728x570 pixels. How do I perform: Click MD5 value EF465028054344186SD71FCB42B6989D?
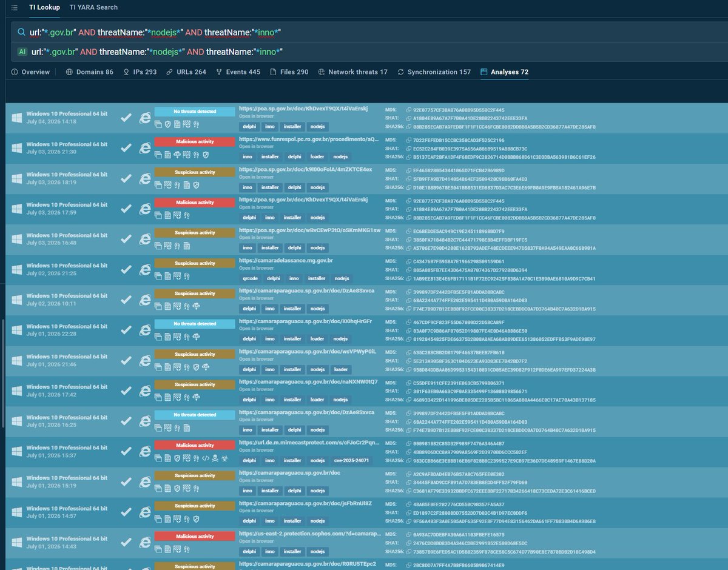458,171
